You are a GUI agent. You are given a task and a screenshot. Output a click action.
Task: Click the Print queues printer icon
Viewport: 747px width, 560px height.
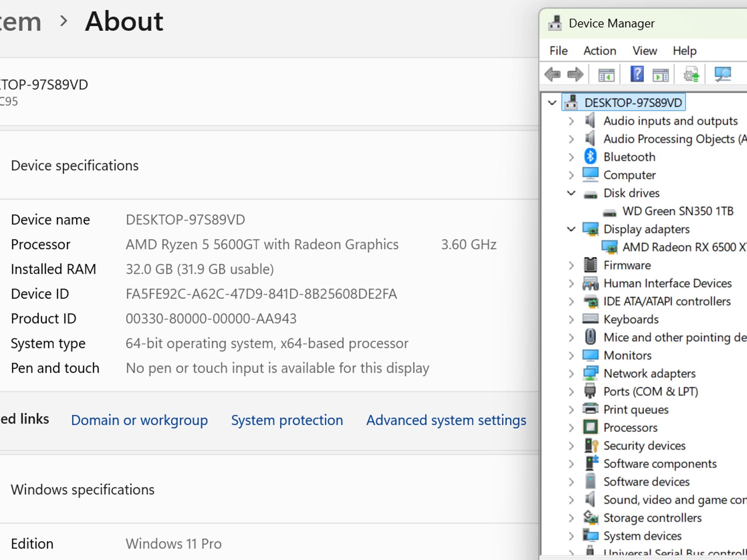(x=590, y=409)
